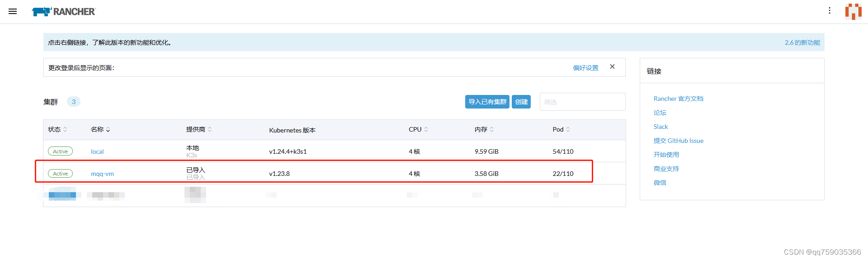The height and width of the screenshot is (260, 868).
Task: Open the hamburger navigation menu
Action: (x=13, y=11)
